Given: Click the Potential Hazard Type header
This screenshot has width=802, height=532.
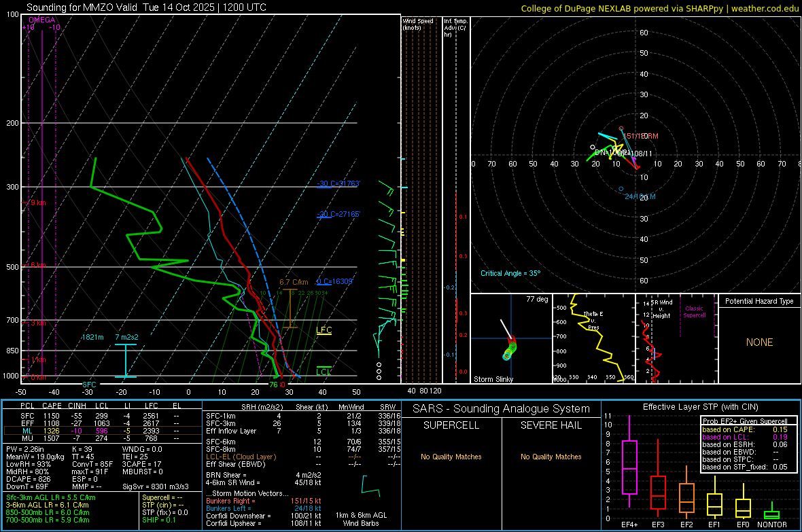Looking at the screenshot, I should pos(759,301).
